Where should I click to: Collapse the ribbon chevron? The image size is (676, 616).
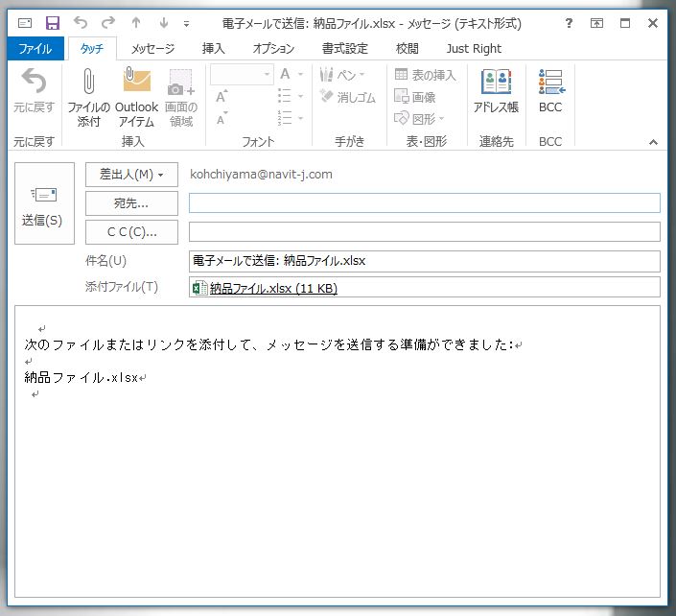point(653,142)
